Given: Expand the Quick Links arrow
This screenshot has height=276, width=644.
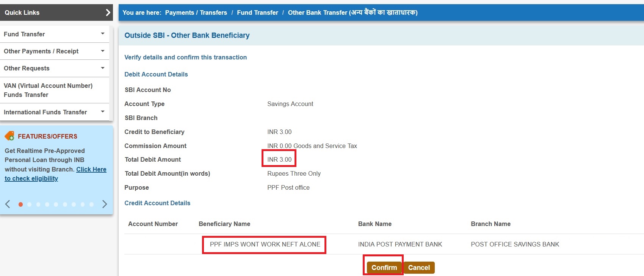Looking at the screenshot, I should click(x=108, y=12).
